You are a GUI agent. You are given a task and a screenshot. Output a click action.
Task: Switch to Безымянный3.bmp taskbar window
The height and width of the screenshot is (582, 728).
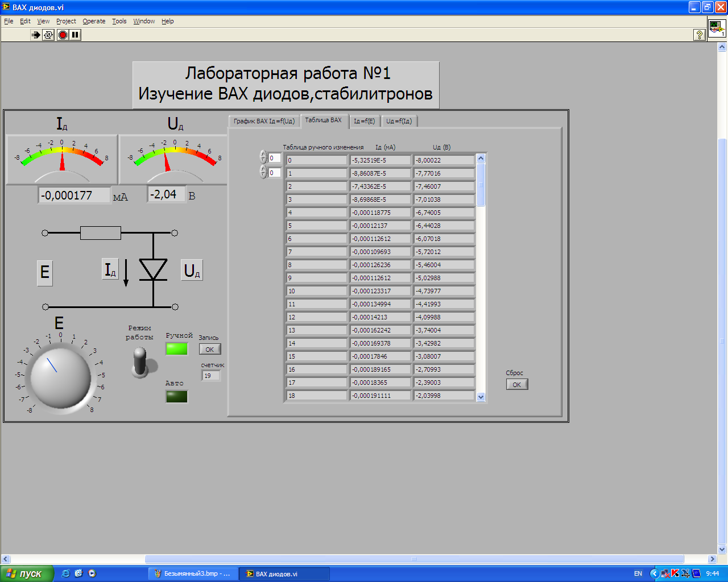tap(193, 573)
